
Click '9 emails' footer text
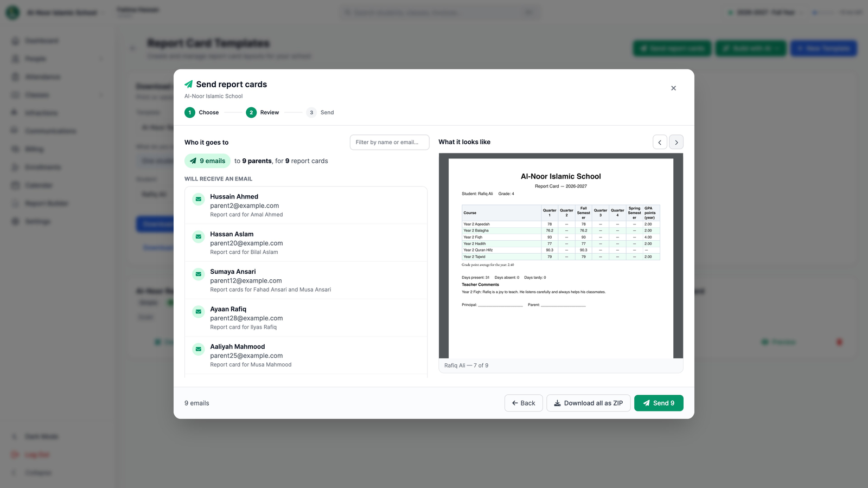pos(196,403)
